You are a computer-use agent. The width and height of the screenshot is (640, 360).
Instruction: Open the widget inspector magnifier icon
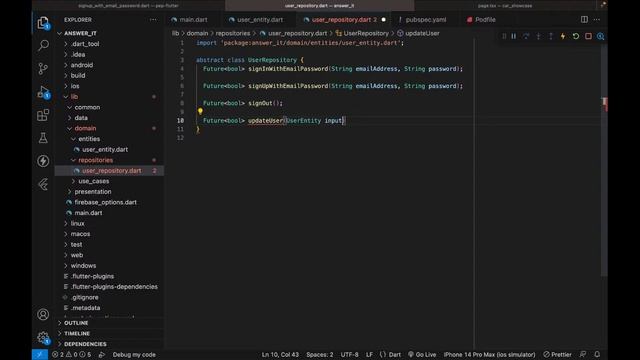click(600, 36)
